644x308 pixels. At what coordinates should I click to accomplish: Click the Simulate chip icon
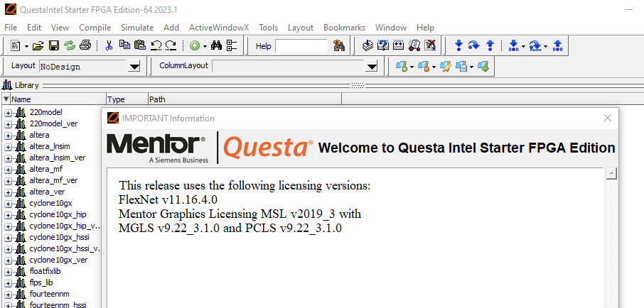pos(398,45)
